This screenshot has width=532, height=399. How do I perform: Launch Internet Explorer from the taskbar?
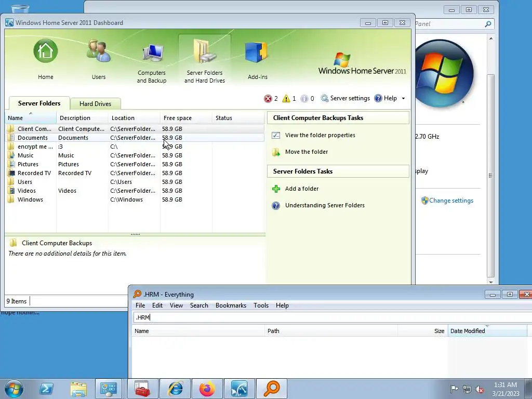coord(175,389)
